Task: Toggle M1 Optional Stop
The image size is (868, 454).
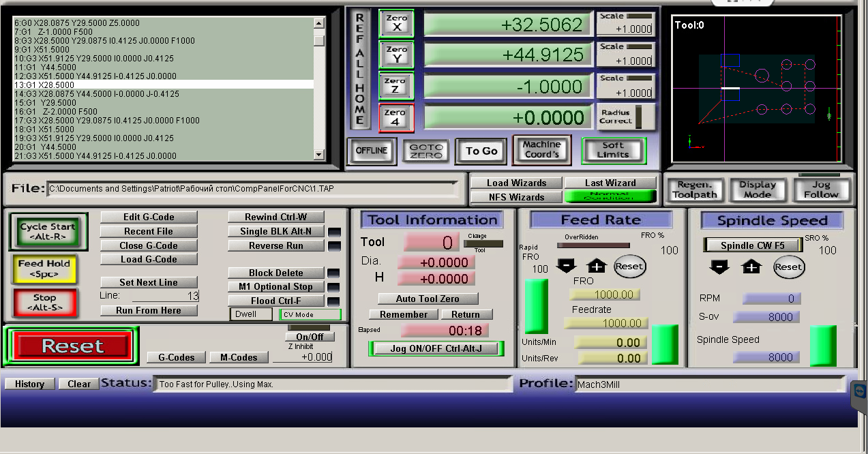Action: (275, 287)
